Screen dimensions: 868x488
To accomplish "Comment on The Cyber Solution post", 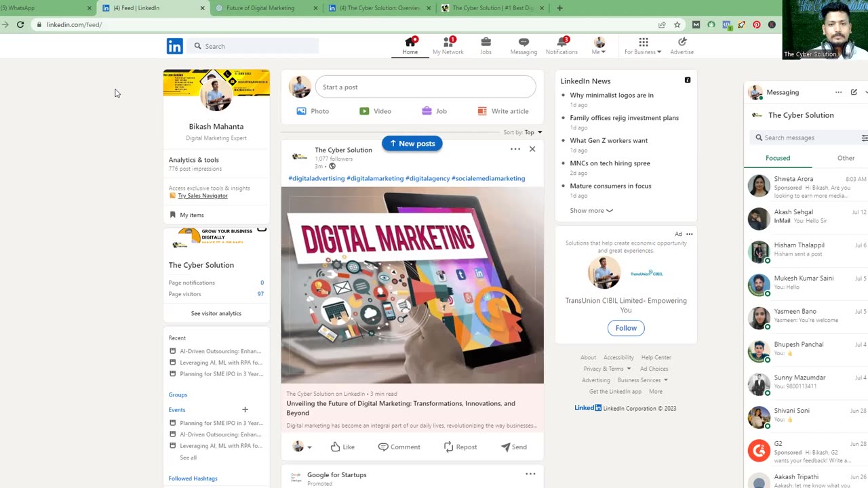I will [x=399, y=447].
